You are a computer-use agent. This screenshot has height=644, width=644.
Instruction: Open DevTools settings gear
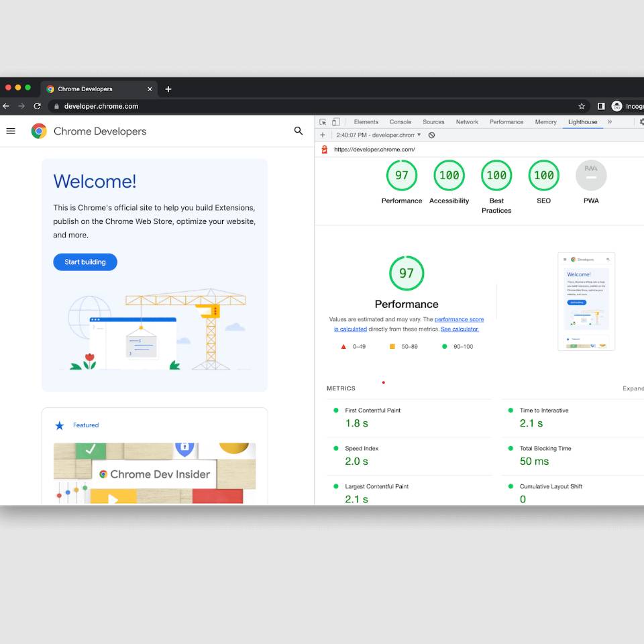641,122
